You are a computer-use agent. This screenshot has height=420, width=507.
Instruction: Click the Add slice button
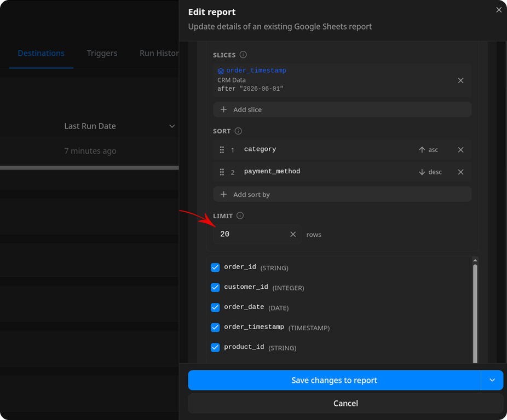(342, 109)
